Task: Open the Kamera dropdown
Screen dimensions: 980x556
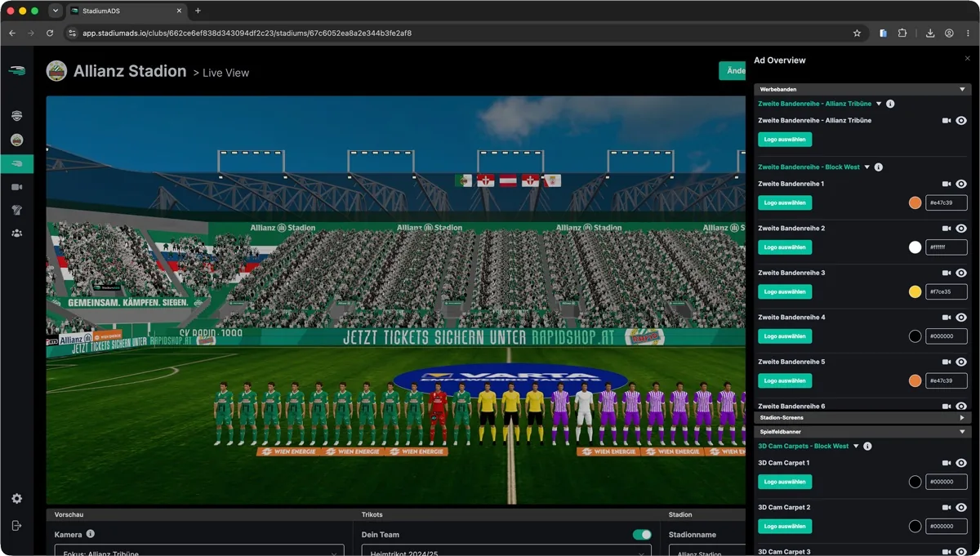Action: click(199, 550)
